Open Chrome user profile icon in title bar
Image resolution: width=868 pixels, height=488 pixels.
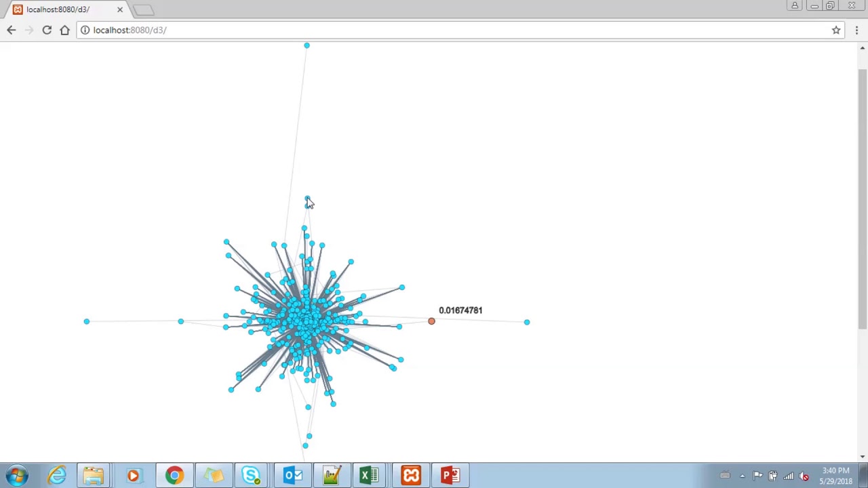click(795, 6)
